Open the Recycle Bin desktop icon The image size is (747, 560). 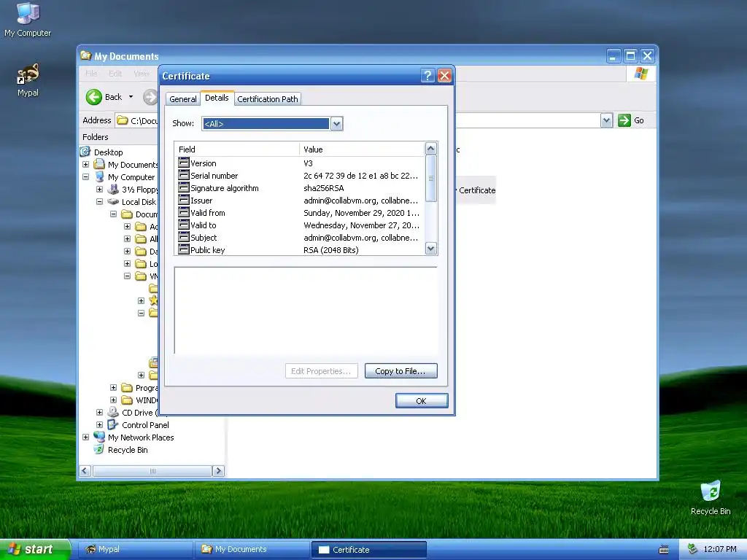711,497
